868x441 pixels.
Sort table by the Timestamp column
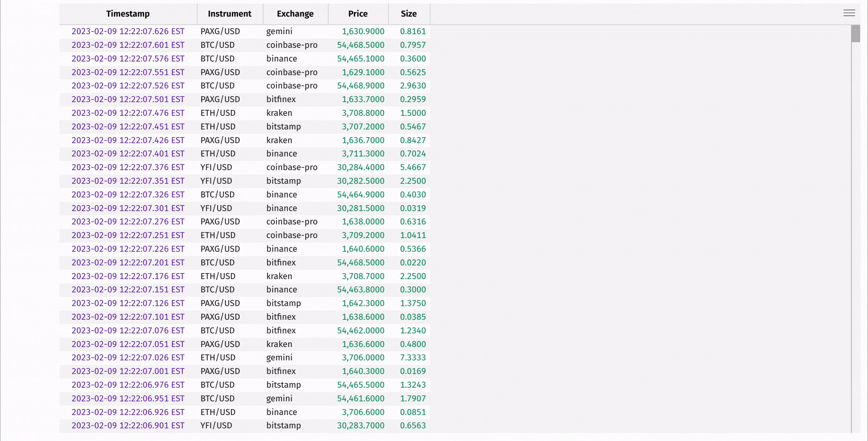coord(128,14)
